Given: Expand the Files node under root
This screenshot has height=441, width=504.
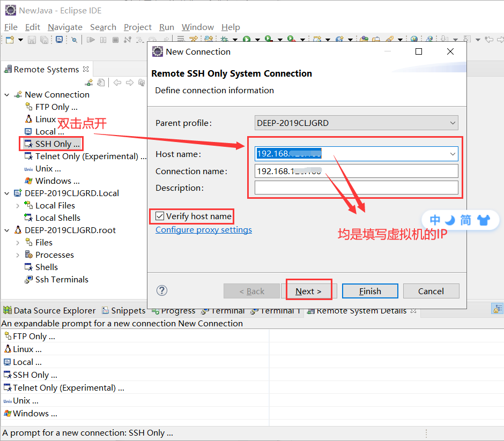Looking at the screenshot, I should tap(18, 243).
